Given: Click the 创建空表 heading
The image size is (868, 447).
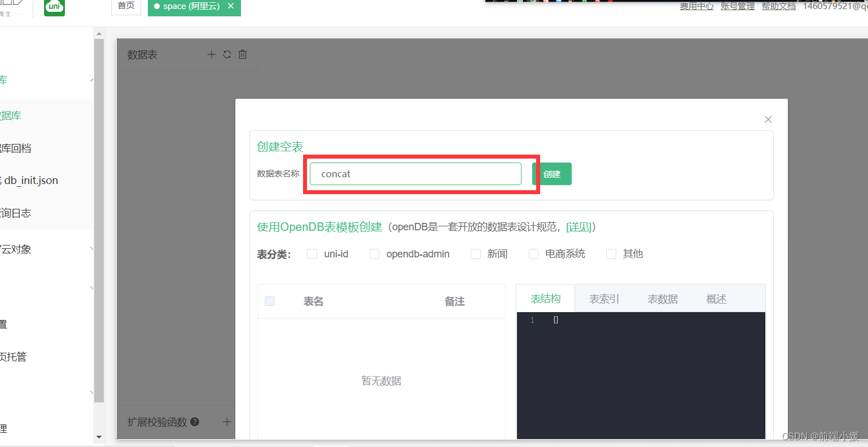Looking at the screenshot, I should (280, 147).
